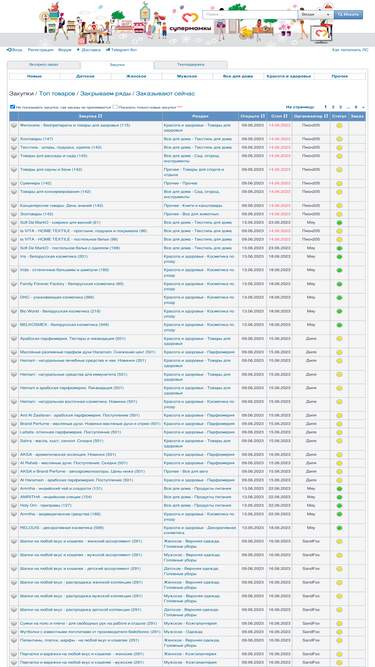The image size is (375, 667).
Task: Click the yellow status dot in Фитосила row
Action: click(x=339, y=126)
